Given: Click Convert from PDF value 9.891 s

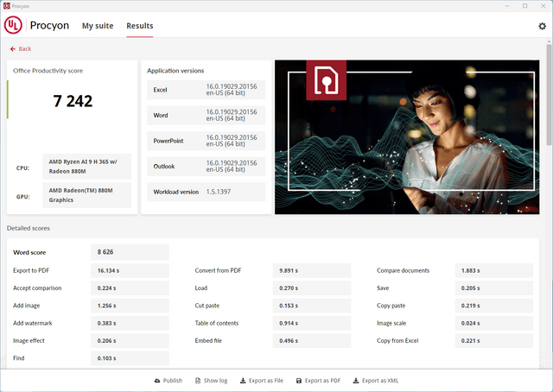Looking at the screenshot, I should (x=312, y=271).
